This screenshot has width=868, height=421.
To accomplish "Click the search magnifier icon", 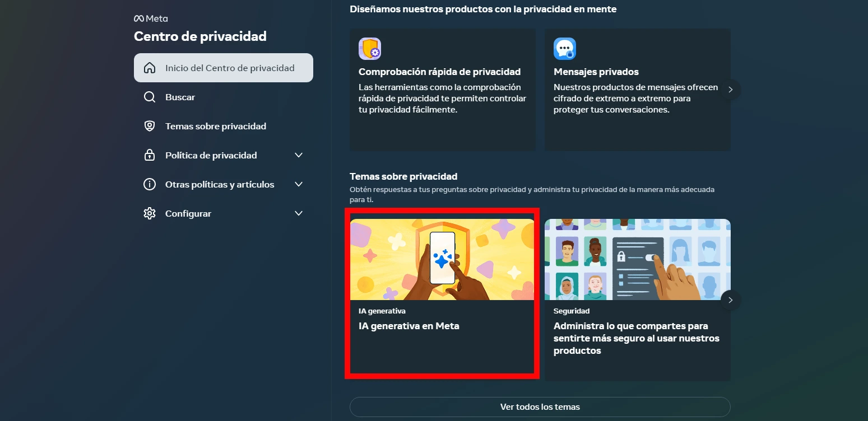I will (x=150, y=97).
